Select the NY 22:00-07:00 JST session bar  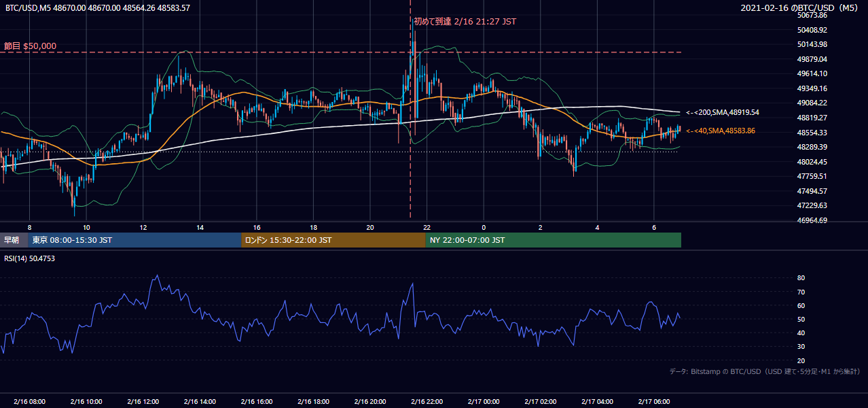tap(554, 240)
